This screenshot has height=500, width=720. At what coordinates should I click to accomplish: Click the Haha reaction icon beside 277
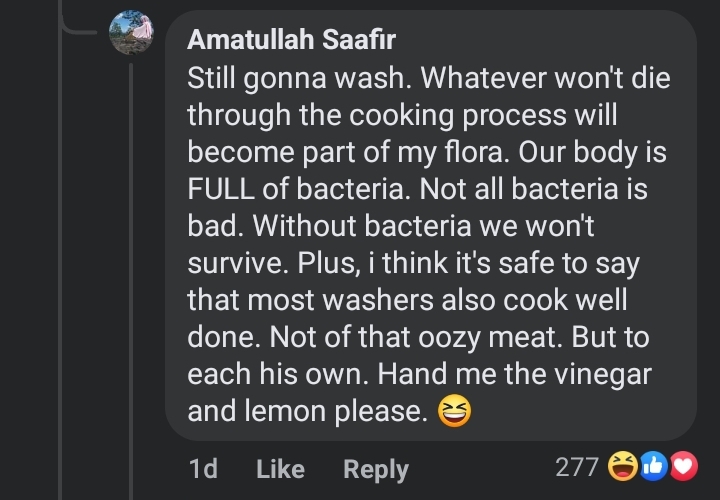623,466
